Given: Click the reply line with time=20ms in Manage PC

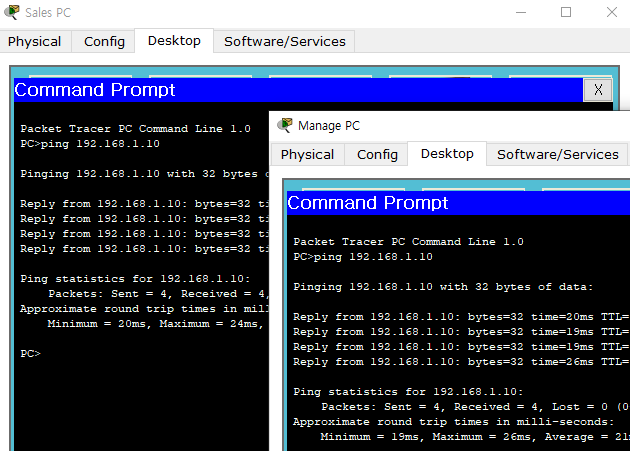Looking at the screenshot, I should (x=461, y=317).
